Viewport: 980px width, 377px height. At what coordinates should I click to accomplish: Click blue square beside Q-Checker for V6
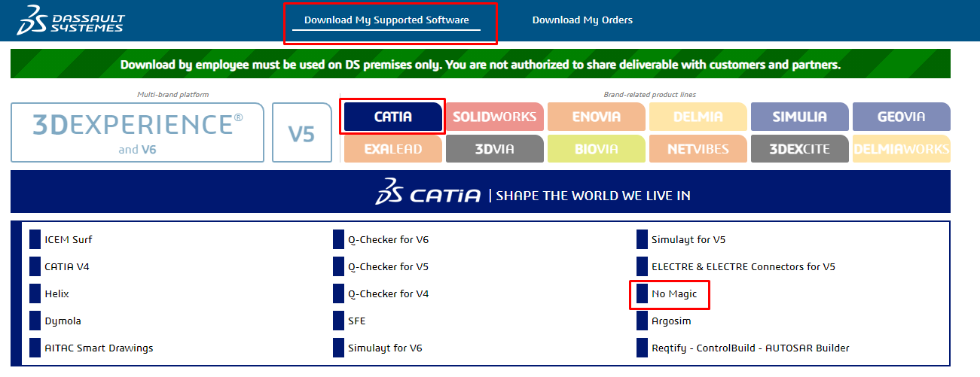(338, 239)
